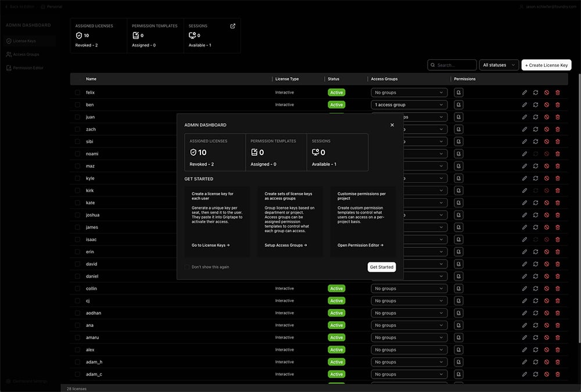Check the adam_c row checkbox

pyautogui.click(x=77, y=374)
